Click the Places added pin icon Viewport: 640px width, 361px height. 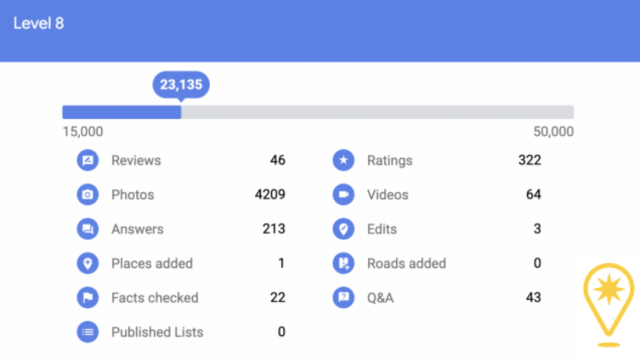coord(88,263)
